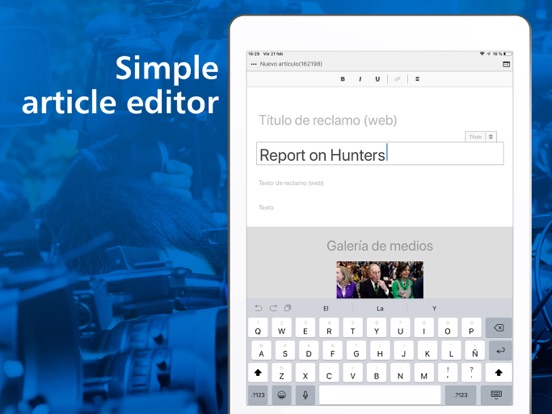Switch to numbers with right .?123 key

point(461,395)
